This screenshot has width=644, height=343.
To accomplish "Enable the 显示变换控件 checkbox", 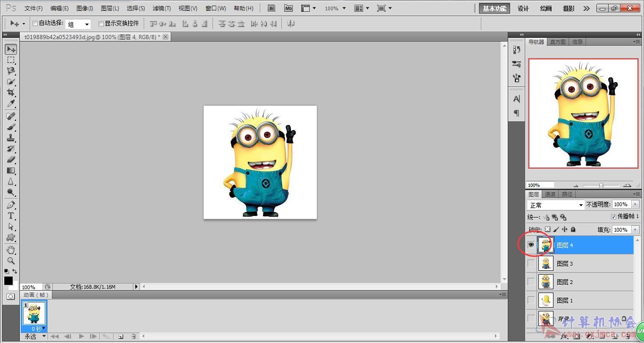I will (101, 23).
